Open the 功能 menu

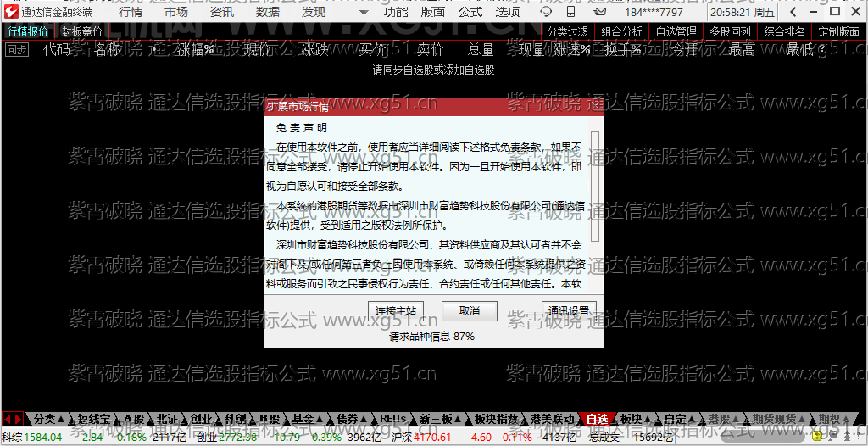pyautogui.click(x=395, y=12)
